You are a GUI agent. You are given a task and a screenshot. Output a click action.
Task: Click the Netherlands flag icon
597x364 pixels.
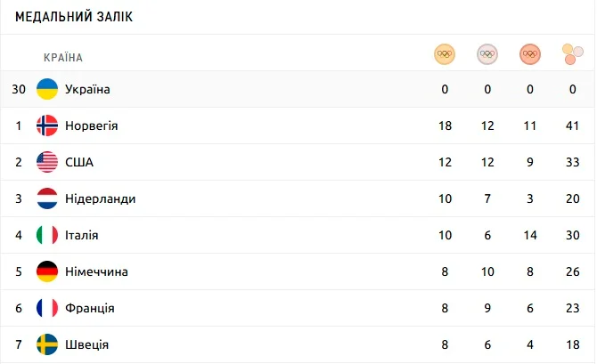[x=47, y=198]
